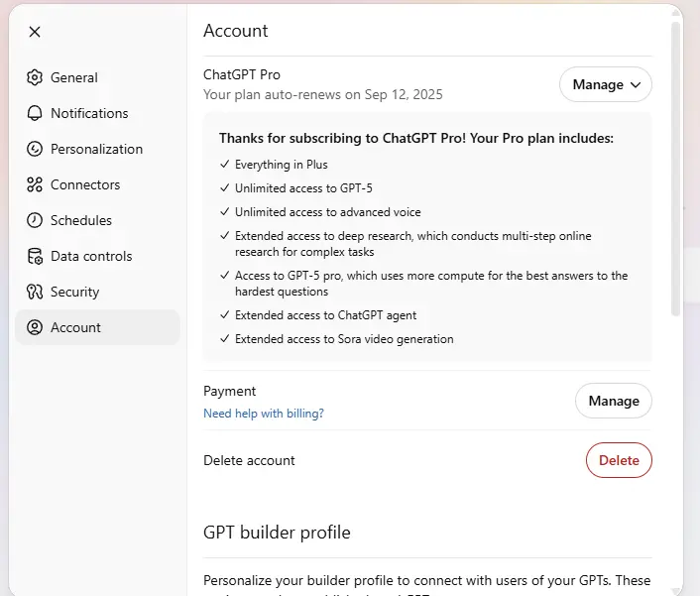Click the Account profile icon
This screenshot has width=700, height=596.
coord(35,327)
